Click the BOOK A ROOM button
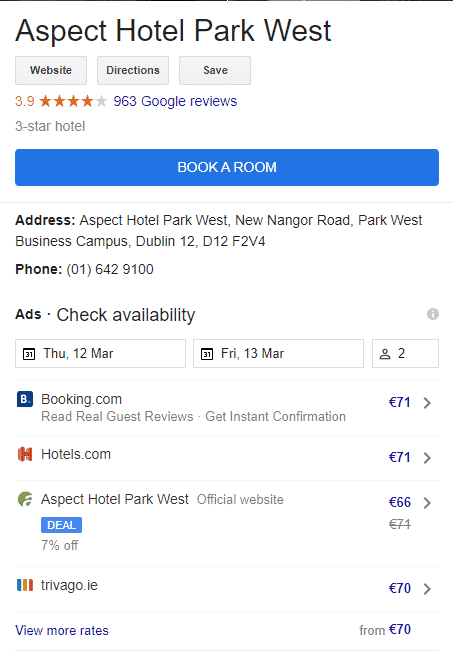The height and width of the screenshot is (658, 453). coord(227,167)
